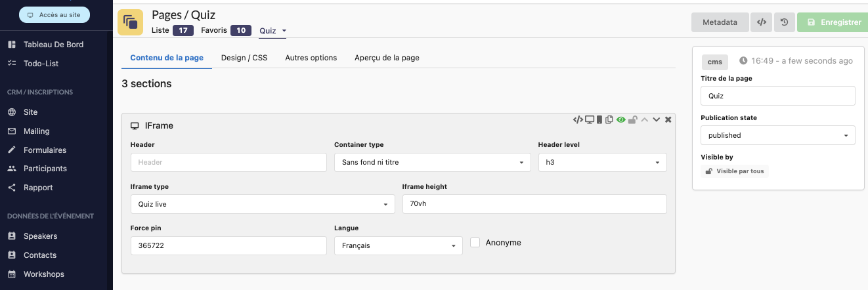This screenshot has height=290, width=868.
Task: Click the desktop display icon in IFrame section
Action: coord(589,119)
